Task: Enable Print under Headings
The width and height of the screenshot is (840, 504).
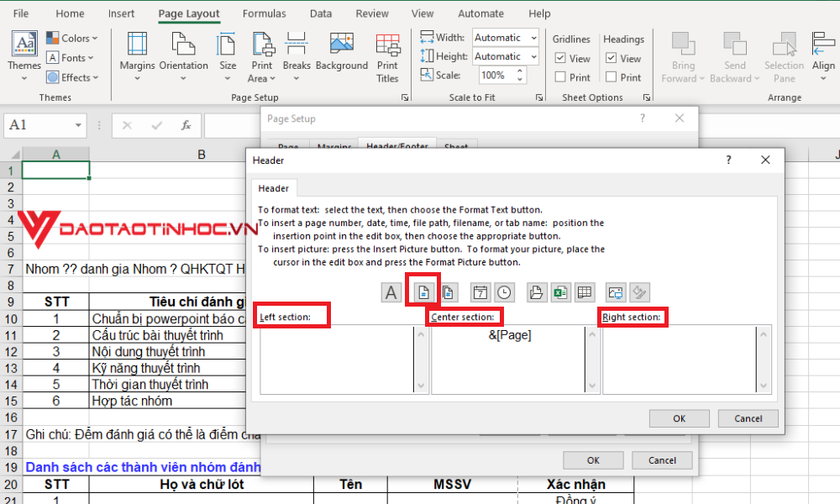Action: pyautogui.click(x=609, y=76)
